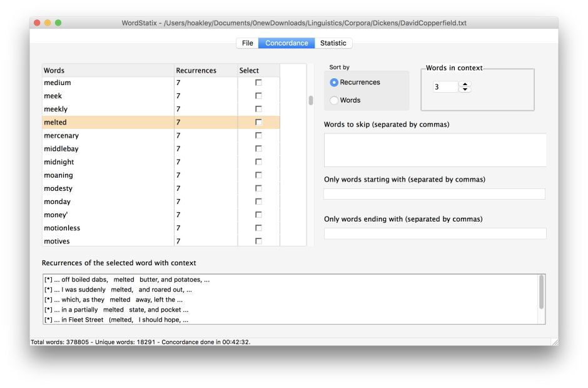Viewport: 588px width, 388px height.
Task: Focus the Words to skip text area
Action: click(x=435, y=150)
